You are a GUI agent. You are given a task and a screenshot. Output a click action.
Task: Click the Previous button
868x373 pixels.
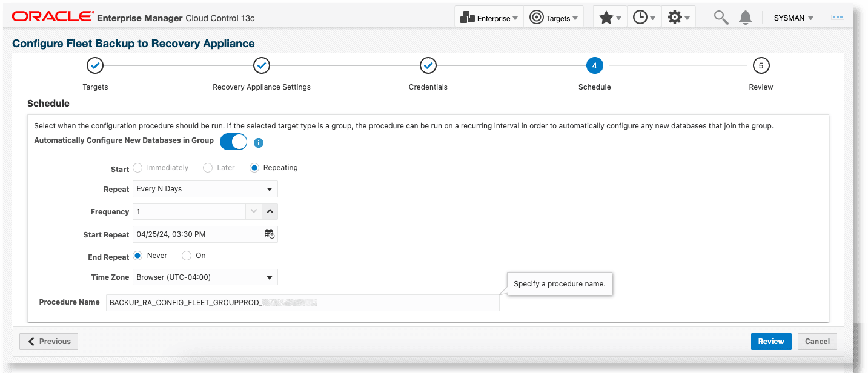(x=48, y=341)
